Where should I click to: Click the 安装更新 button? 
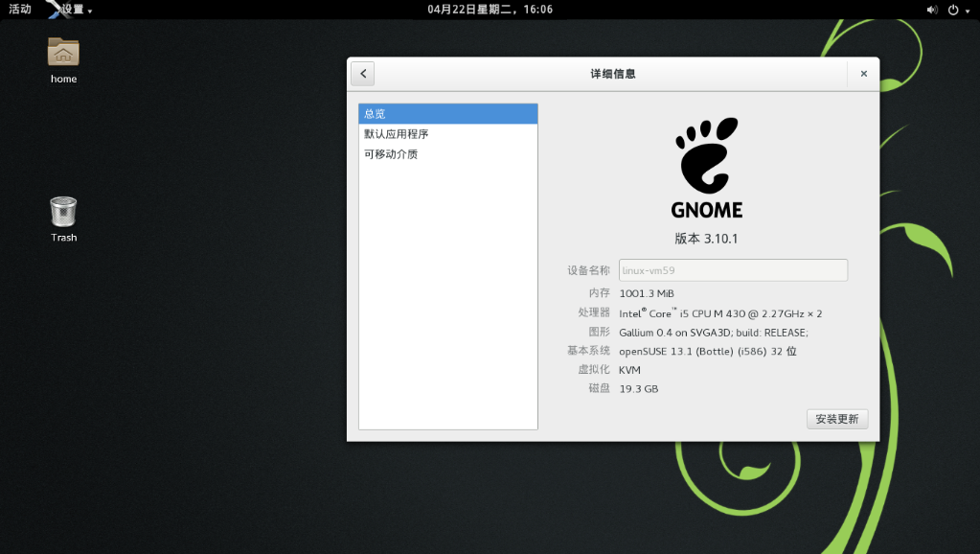pyautogui.click(x=837, y=419)
